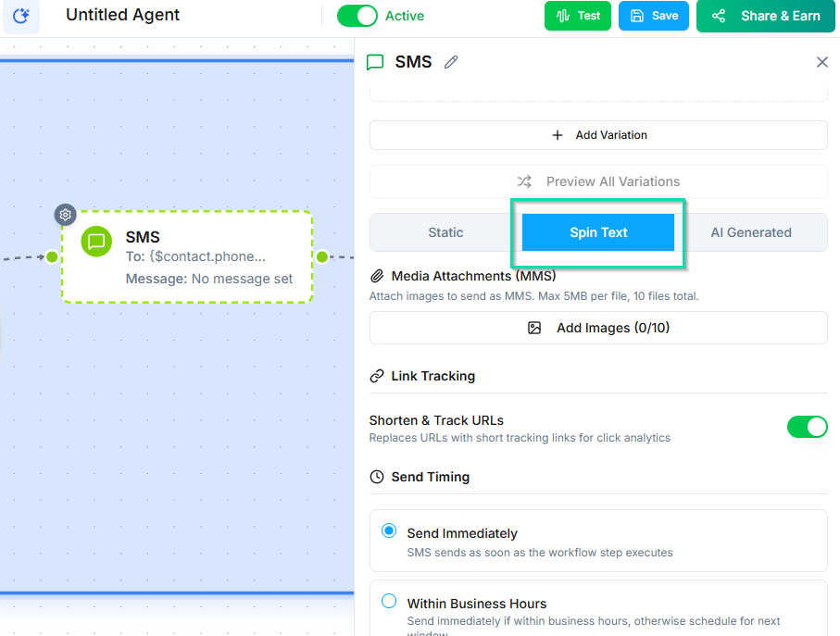Choose the Within Business Hours radio option
The image size is (840, 636).
[x=389, y=602]
